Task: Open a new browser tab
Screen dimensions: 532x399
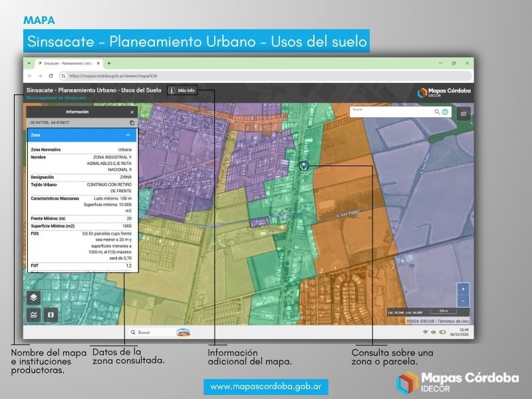Action: 109,63
